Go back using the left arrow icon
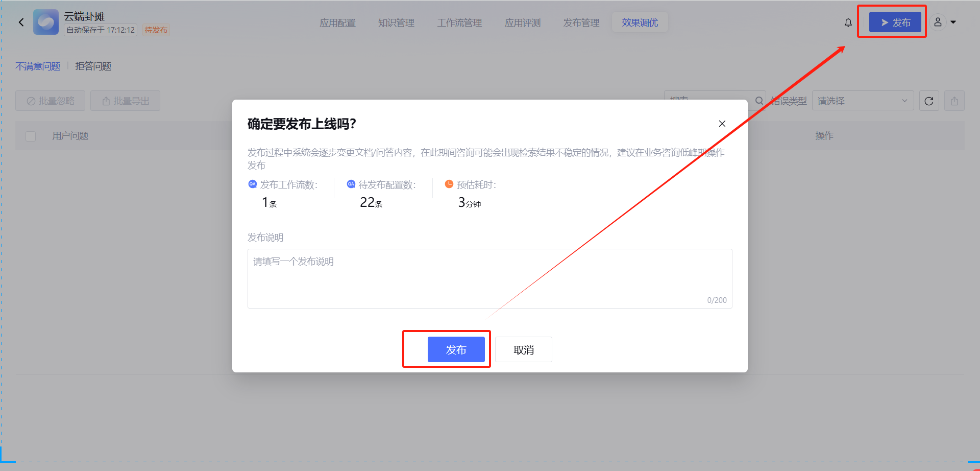The image size is (980, 471). point(21,22)
